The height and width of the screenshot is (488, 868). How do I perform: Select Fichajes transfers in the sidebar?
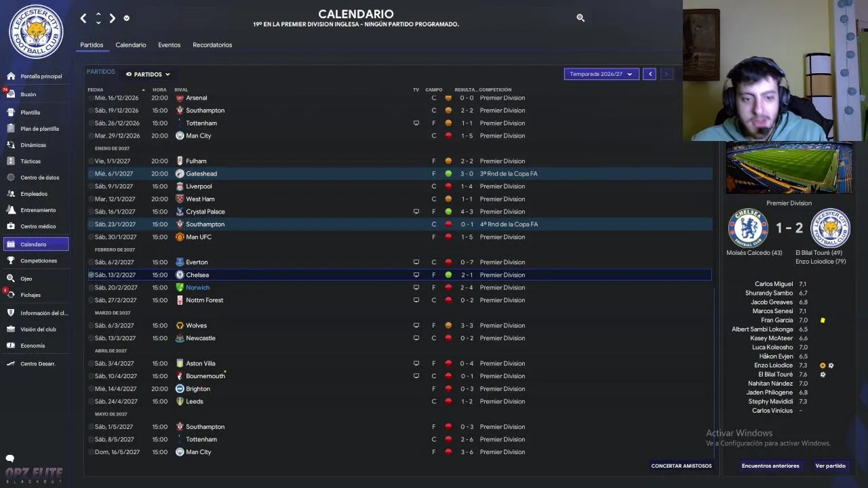click(31, 295)
